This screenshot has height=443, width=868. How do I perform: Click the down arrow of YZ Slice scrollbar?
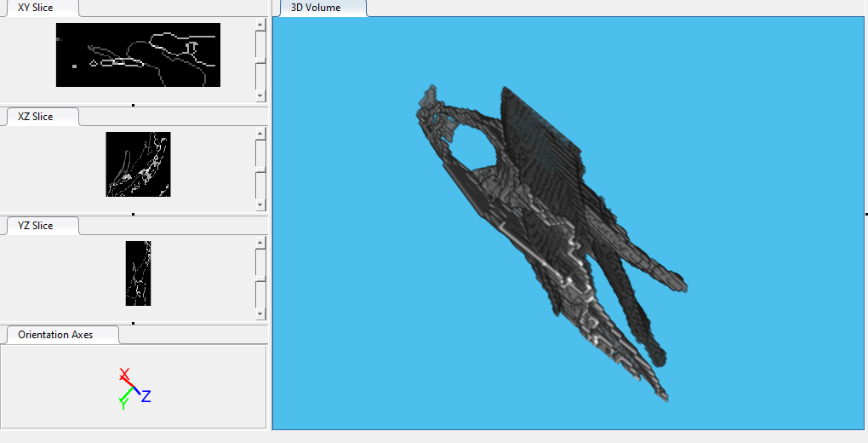point(260,314)
